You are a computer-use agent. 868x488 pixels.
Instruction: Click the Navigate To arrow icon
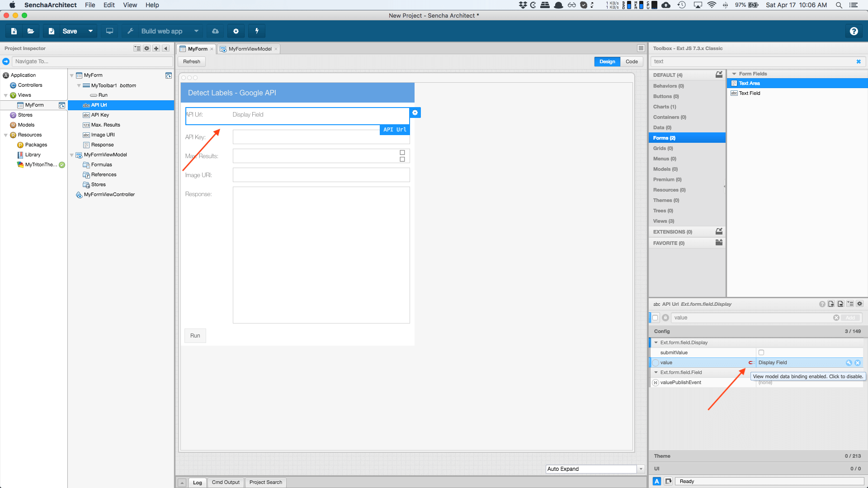6,61
